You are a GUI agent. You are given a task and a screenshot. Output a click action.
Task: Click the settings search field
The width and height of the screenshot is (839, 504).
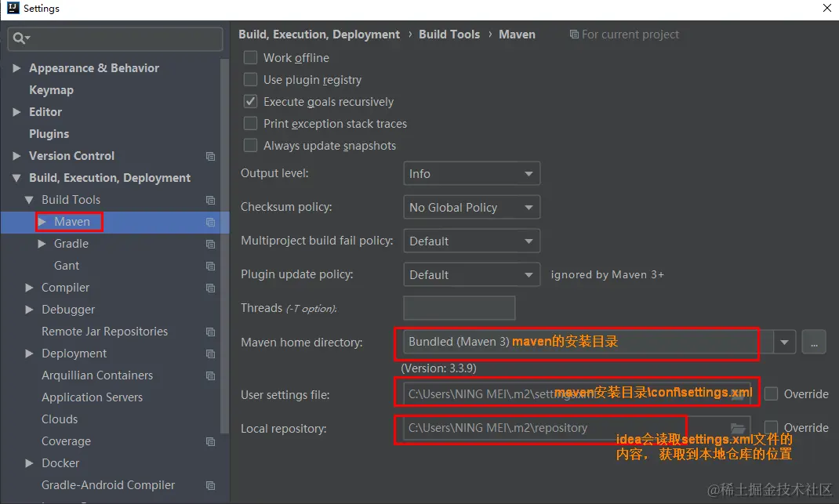pyautogui.click(x=115, y=38)
